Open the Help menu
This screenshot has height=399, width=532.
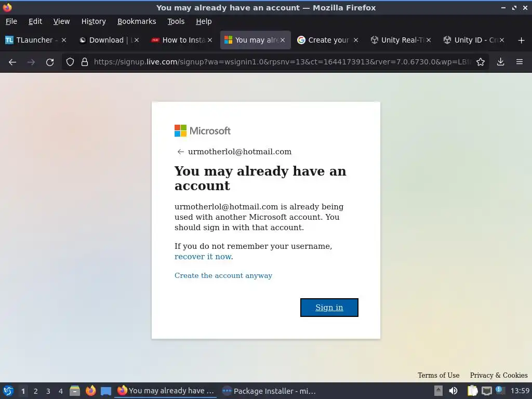(x=204, y=21)
